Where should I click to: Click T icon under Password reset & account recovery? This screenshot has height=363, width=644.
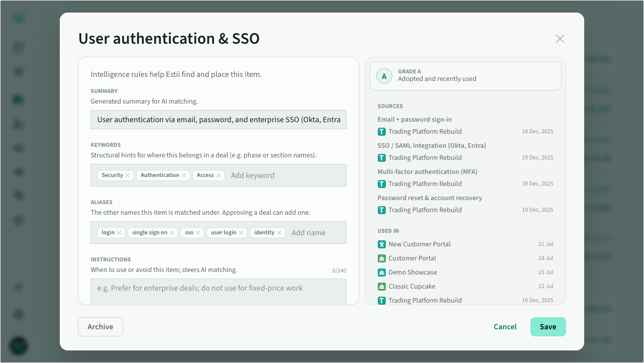pos(382,210)
